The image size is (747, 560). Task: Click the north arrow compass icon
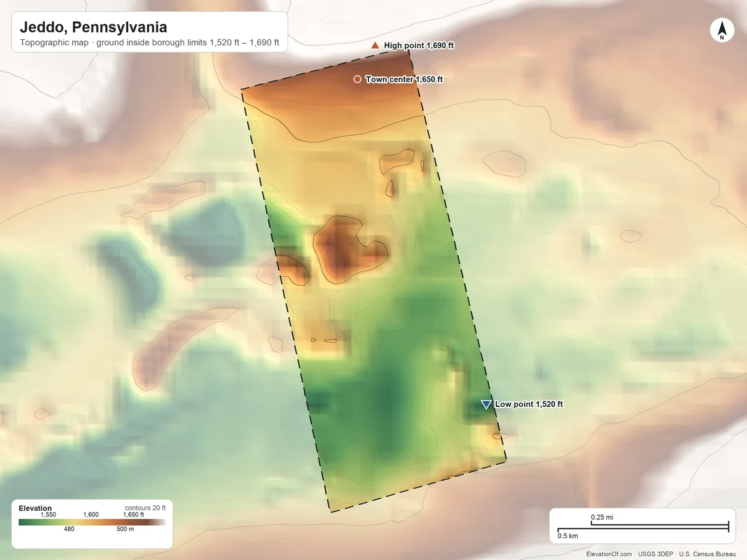click(722, 31)
